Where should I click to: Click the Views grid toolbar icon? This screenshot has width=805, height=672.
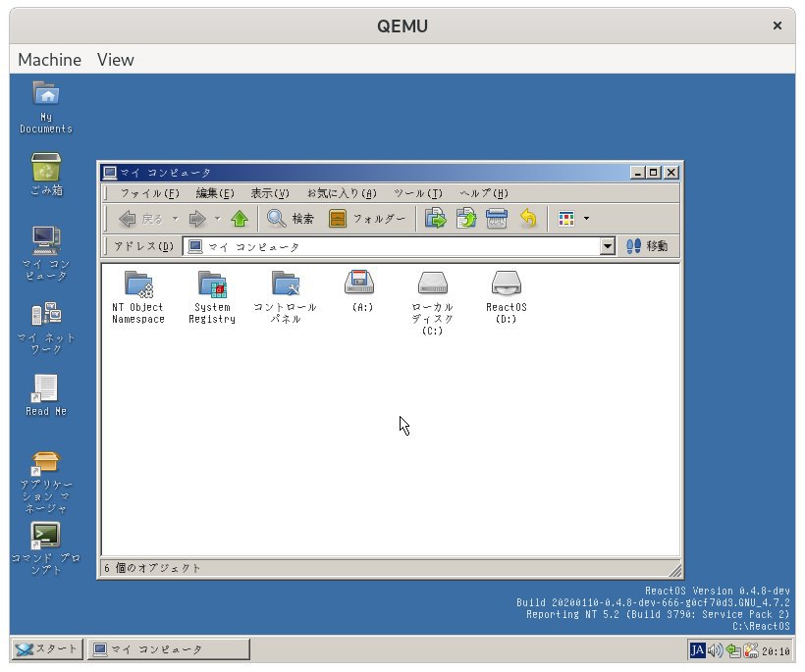point(566,219)
